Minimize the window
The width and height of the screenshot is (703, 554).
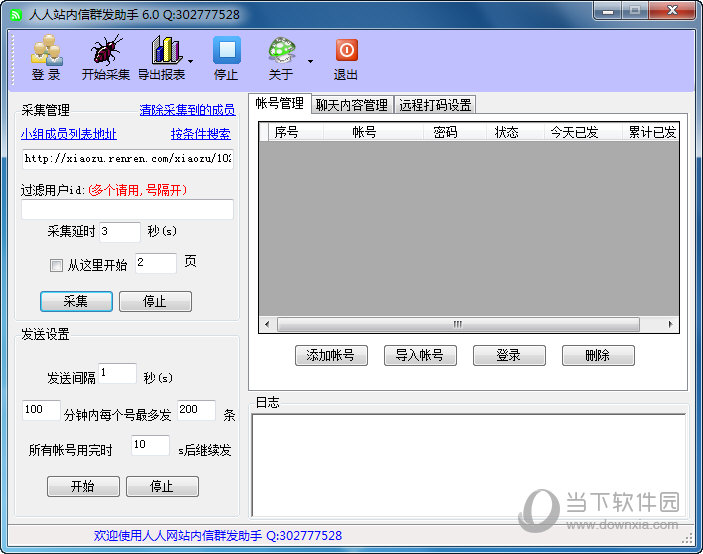pos(608,11)
